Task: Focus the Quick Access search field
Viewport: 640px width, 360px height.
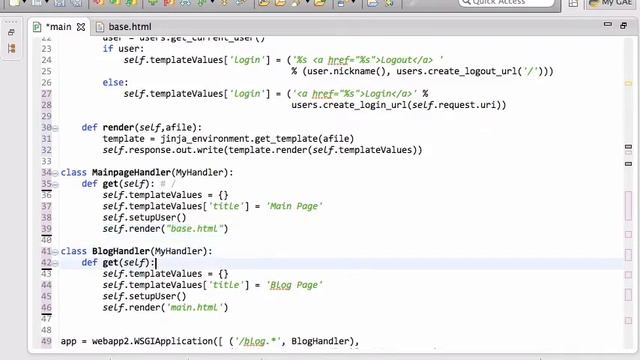Action: [506, 2]
